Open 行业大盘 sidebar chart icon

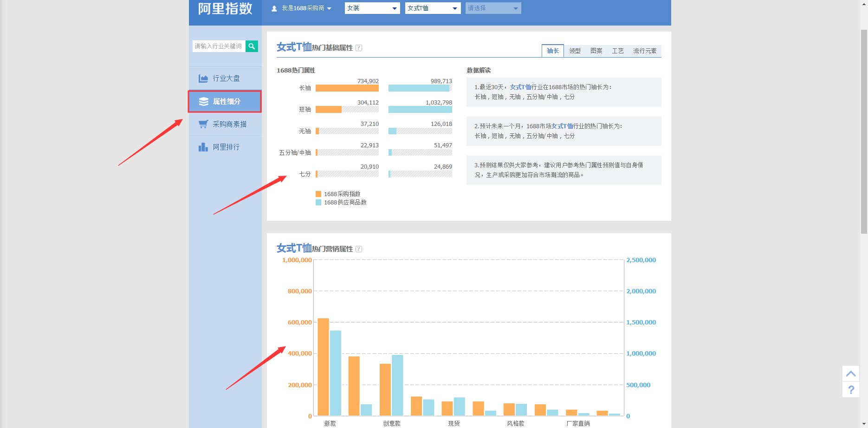203,79
